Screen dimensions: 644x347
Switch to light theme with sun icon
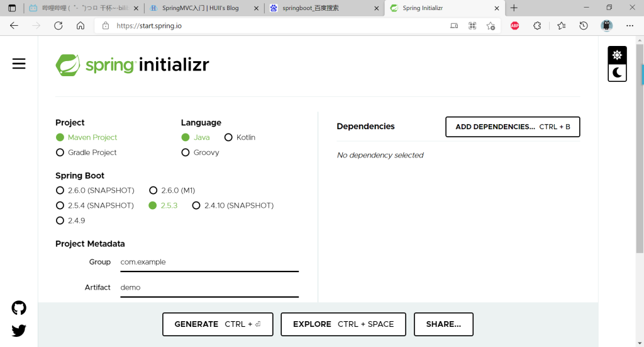click(x=617, y=55)
